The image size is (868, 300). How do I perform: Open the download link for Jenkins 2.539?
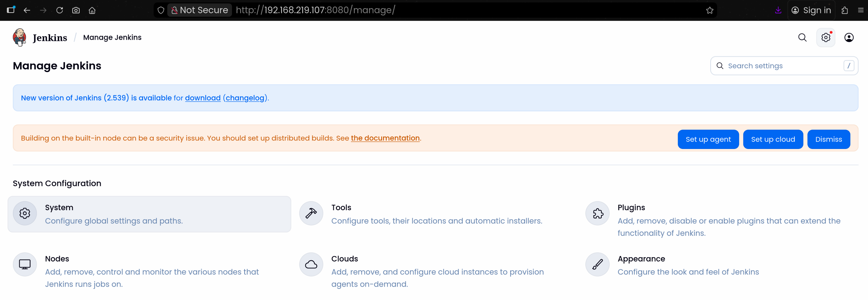pos(203,98)
